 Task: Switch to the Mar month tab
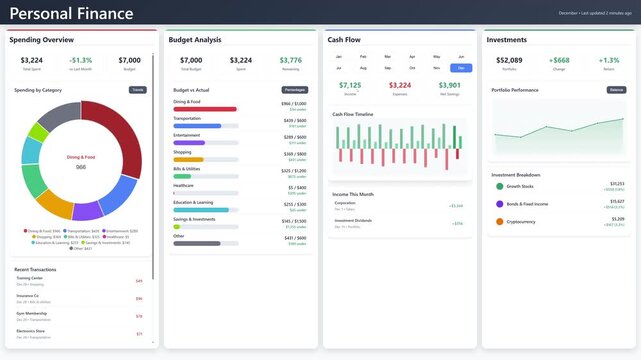click(388, 57)
